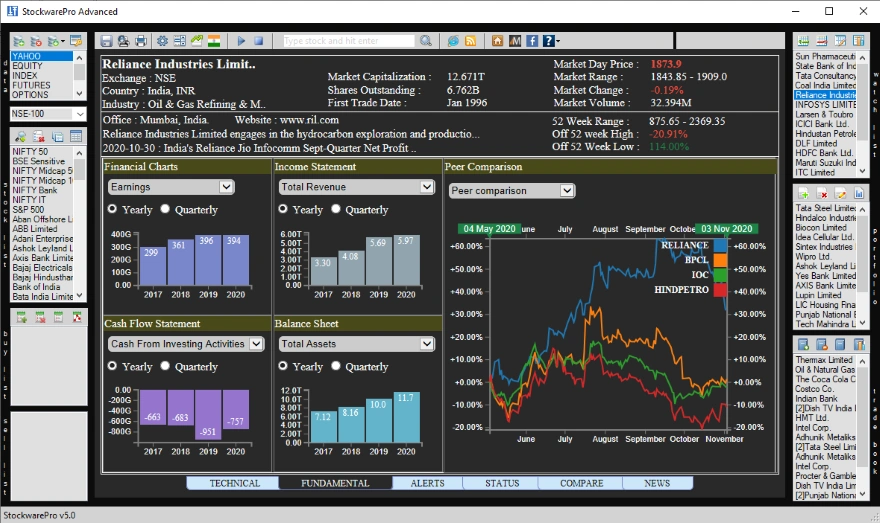
Task: Click the India flag icon
Action: click(x=213, y=41)
